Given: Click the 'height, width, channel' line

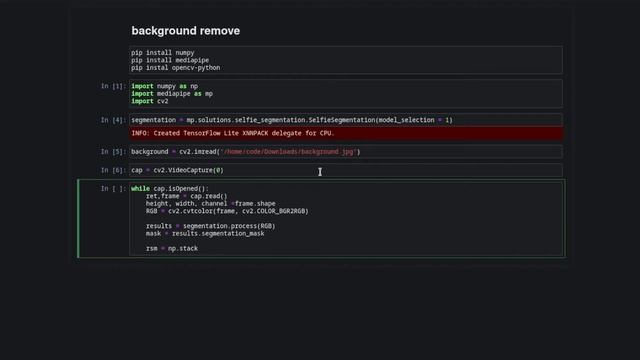Looking at the screenshot, I should click(x=211, y=203).
